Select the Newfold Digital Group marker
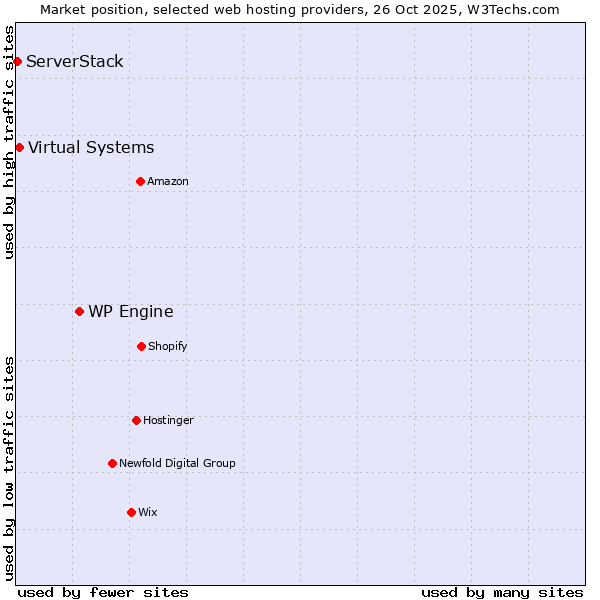 coord(112,463)
